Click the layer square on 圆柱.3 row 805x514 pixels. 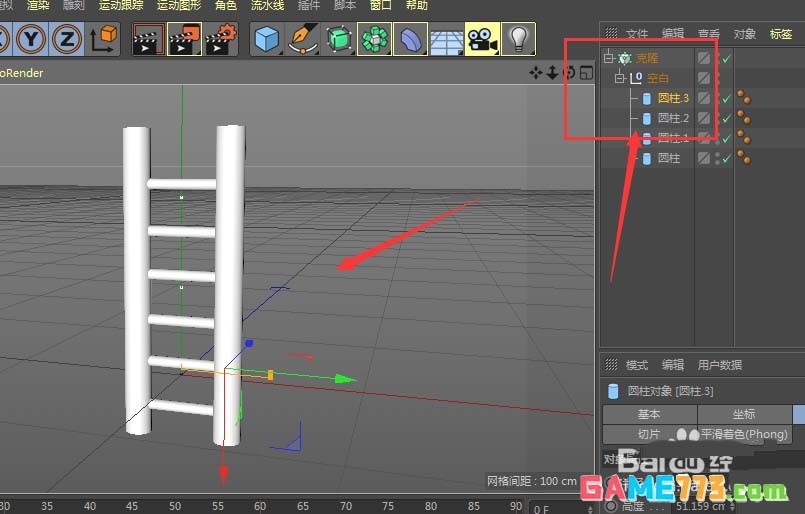(704, 98)
